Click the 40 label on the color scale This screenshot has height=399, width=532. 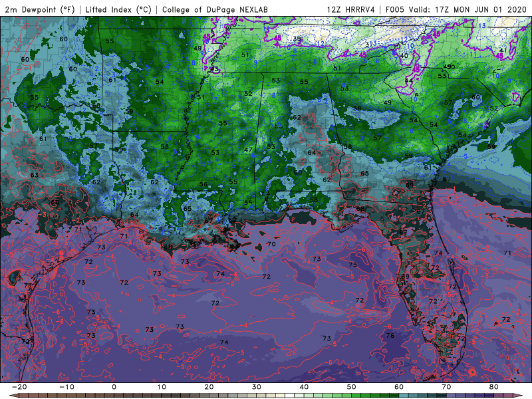304,387
